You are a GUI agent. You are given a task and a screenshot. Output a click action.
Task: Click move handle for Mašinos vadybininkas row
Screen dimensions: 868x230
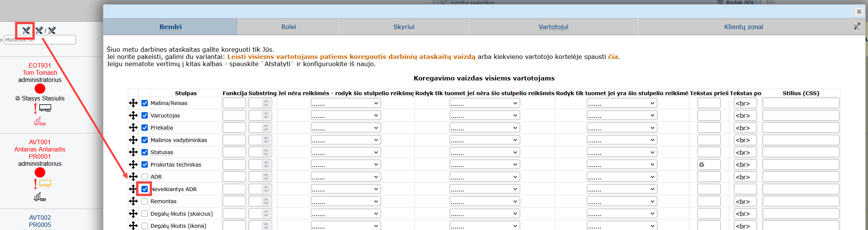[133, 140]
